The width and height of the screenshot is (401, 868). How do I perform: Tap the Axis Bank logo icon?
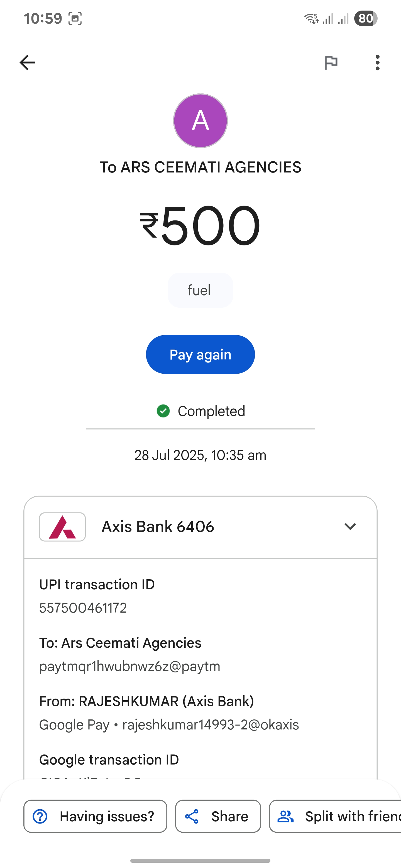tap(62, 527)
